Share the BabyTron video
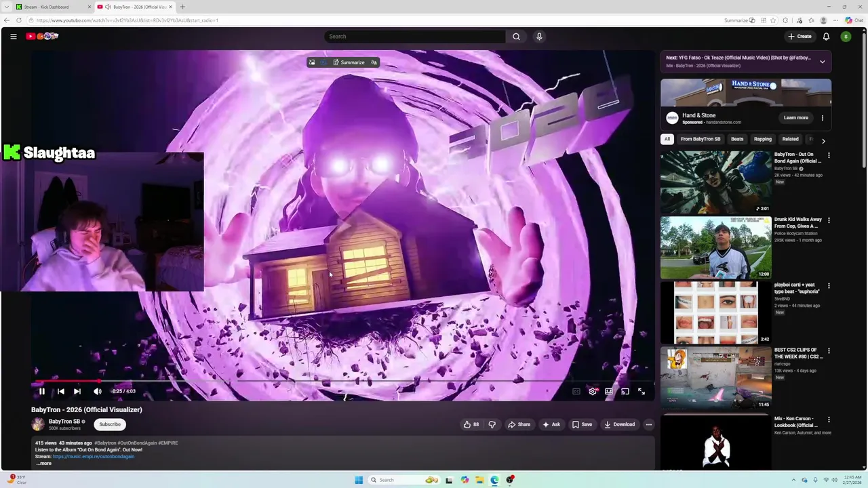The image size is (868, 488). pyautogui.click(x=519, y=424)
